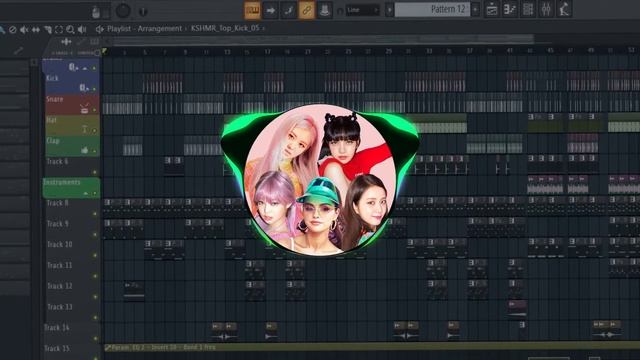Open the Browser / plugin picker button

(x=564, y=10)
